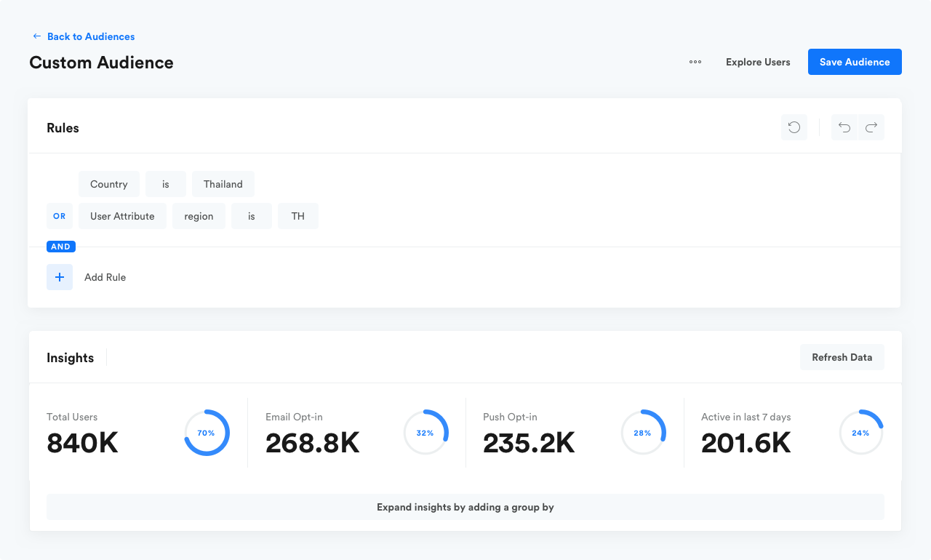Image resolution: width=931 pixels, height=560 pixels.
Task: Click the 235.2K Push Opt-in value
Action: click(529, 443)
